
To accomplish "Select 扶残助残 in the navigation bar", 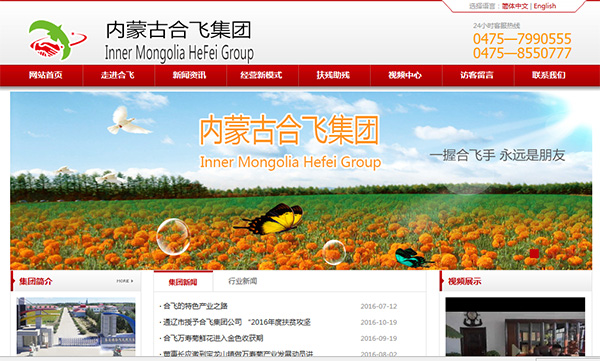I will coord(333,75).
